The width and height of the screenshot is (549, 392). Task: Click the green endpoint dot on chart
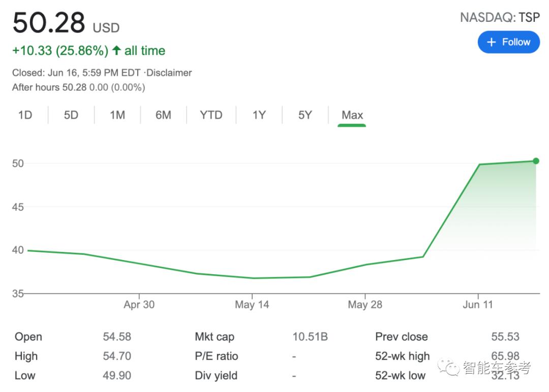click(536, 161)
